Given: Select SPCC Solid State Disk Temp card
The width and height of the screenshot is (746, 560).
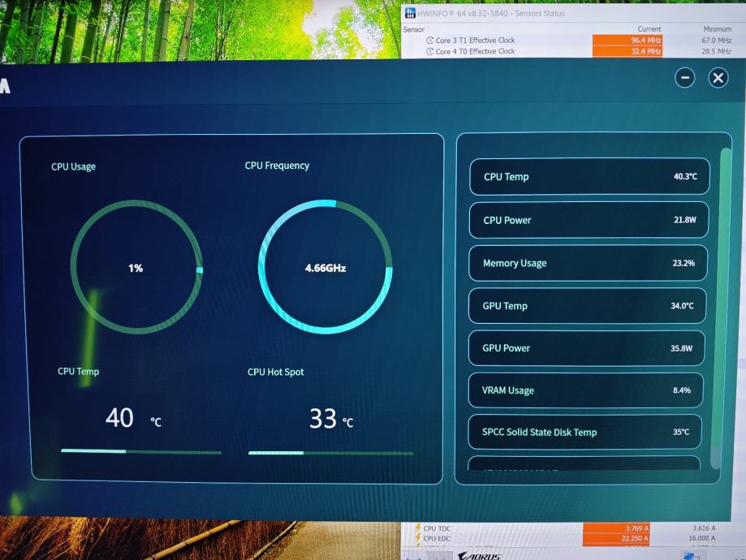Looking at the screenshot, I should click(584, 432).
